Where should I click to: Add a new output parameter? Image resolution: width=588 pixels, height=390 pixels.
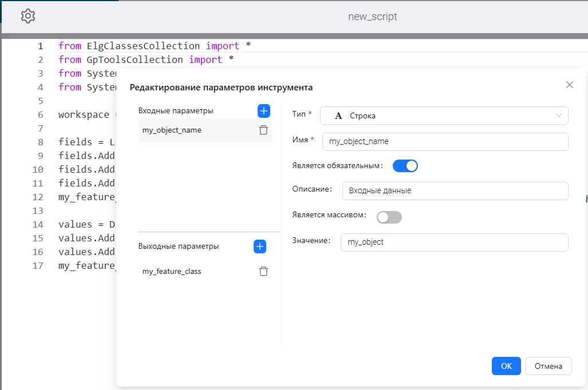point(260,246)
